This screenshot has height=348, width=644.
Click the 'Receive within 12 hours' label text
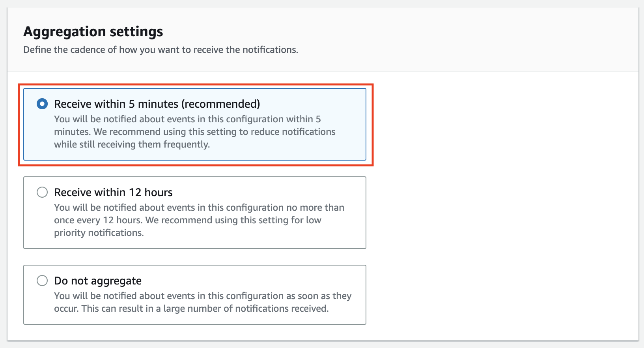(113, 192)
